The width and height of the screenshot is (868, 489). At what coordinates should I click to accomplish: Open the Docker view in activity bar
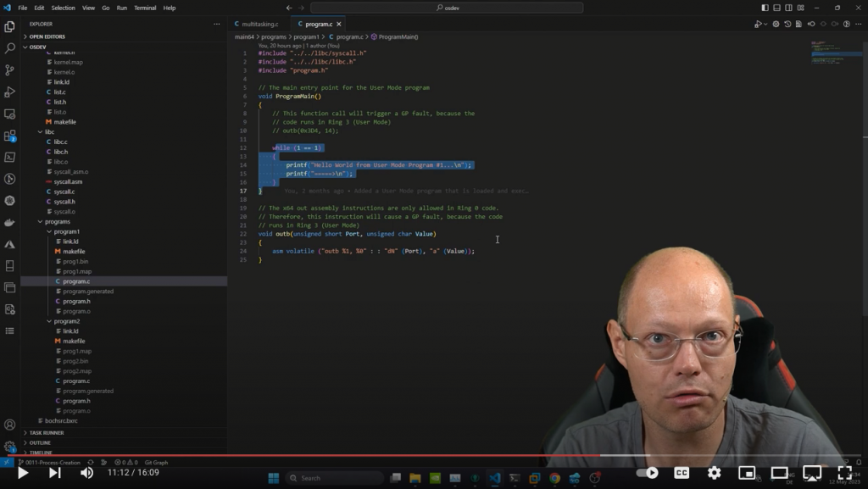pyautogui.click(x=9, y=222)
